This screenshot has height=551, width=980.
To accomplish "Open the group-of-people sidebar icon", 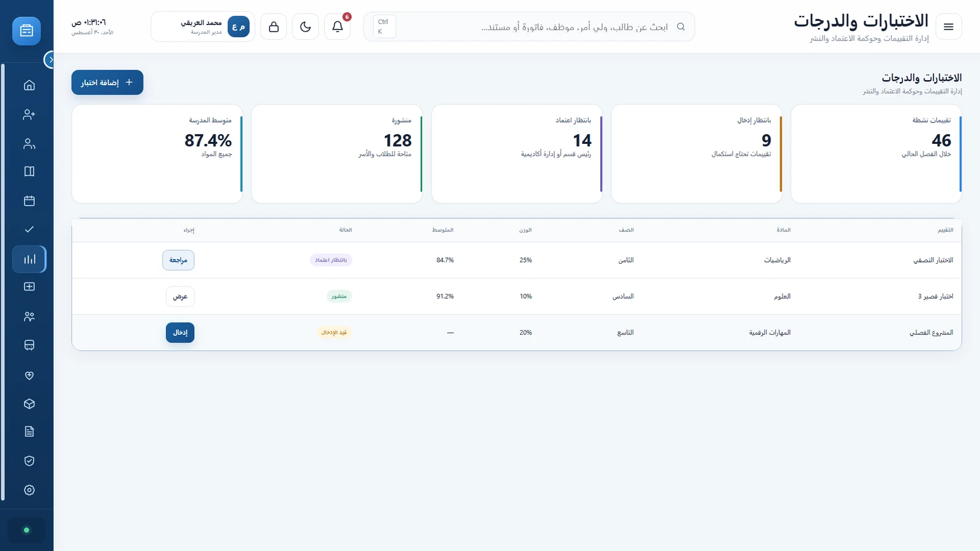I will click(x=29, y=317).
